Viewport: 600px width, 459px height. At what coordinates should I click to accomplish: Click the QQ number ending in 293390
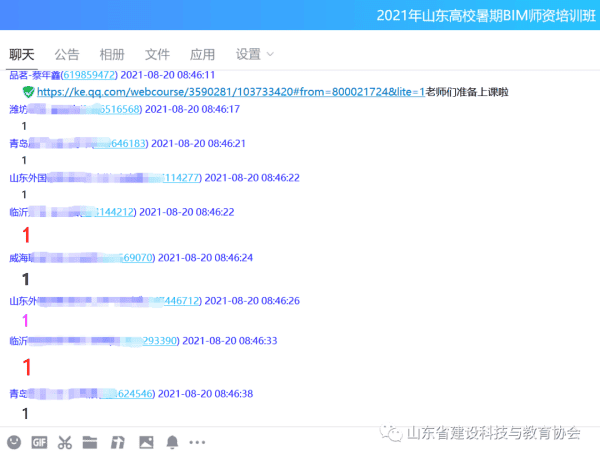[x=160, y=341]
